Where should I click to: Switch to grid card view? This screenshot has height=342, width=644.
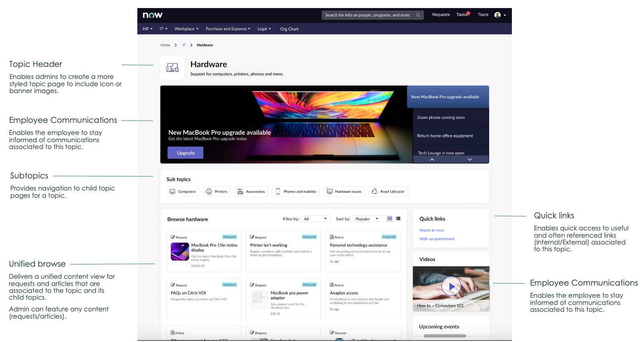coord(389,219)
